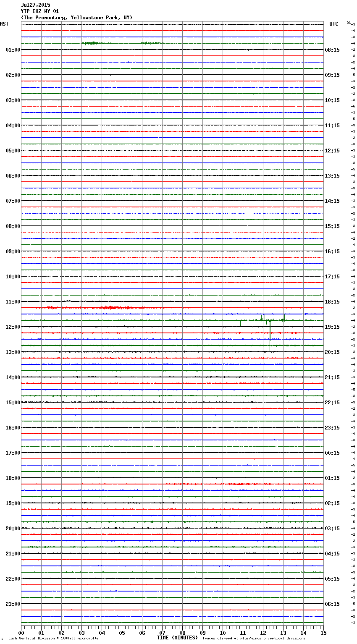Click the 09:15 UTC time label
Screen dimensions: 357x644
click(332, 75)
